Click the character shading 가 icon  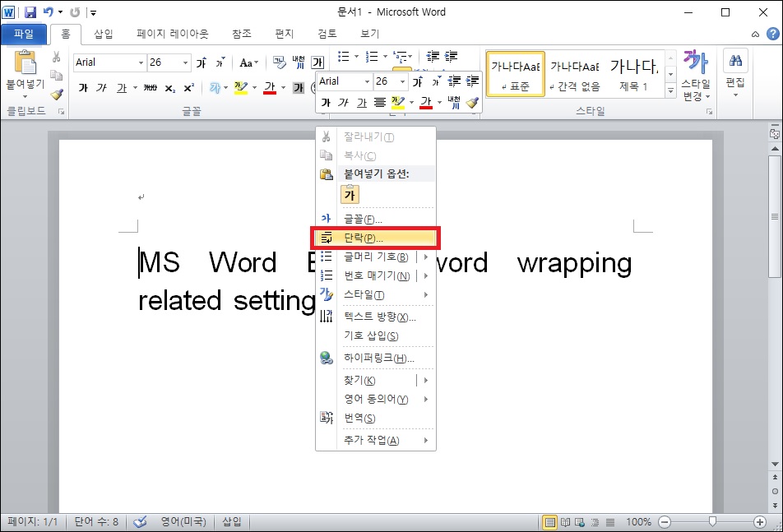[x=299, y=88]
